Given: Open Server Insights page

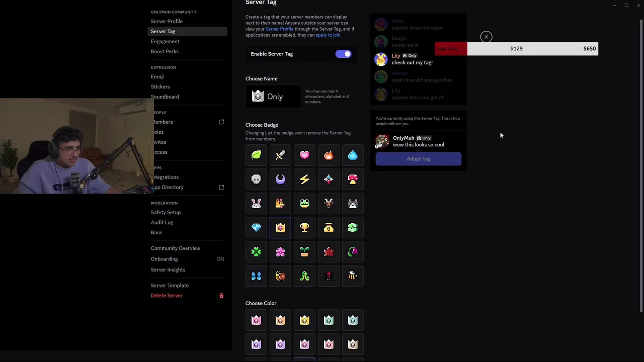Looking at the screenshot, I should [x=188, y=269].
